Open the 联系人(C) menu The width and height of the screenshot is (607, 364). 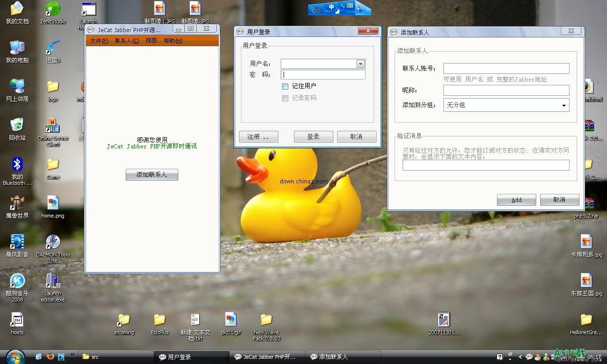(127, 41)
